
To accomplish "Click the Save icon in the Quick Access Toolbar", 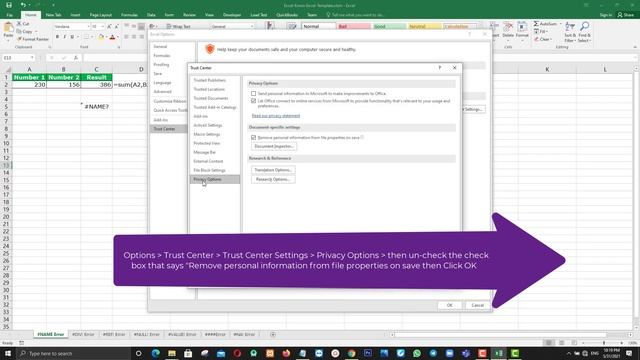I will pos(9,5).
